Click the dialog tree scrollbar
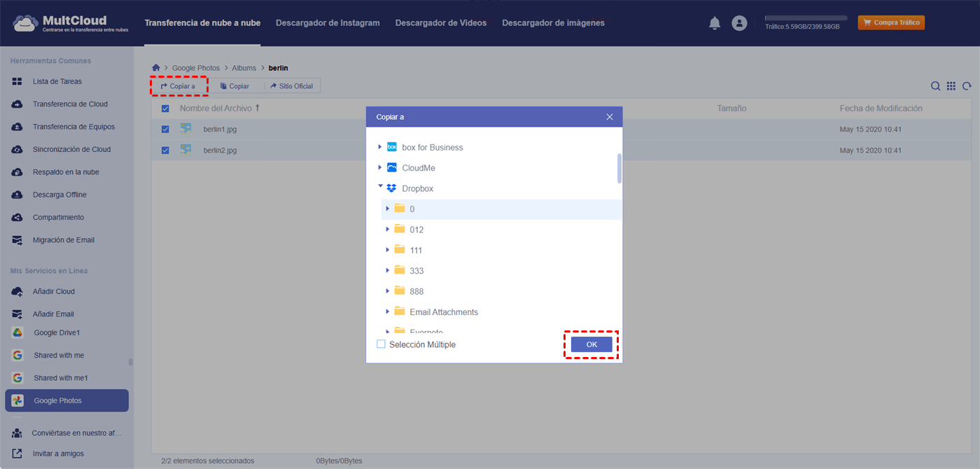 (619, 169)
